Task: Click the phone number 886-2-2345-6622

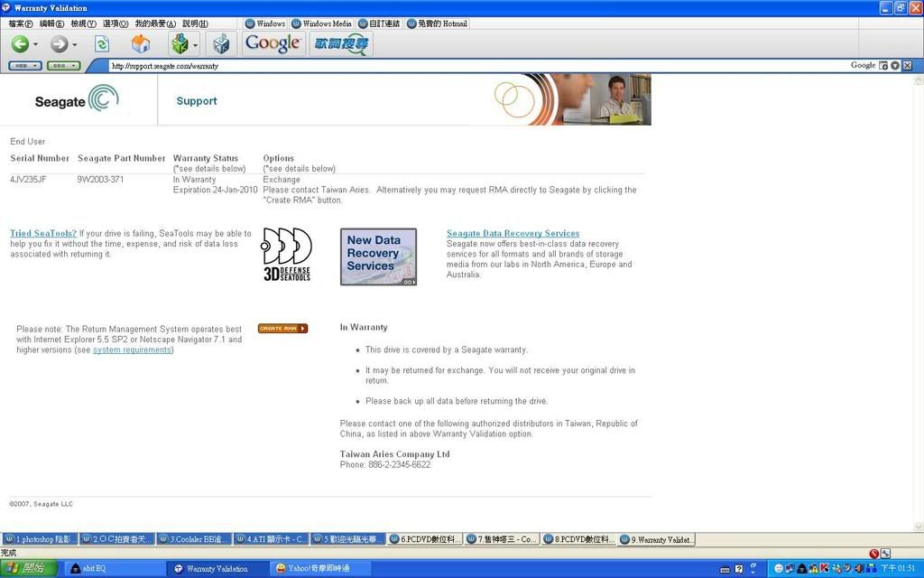Action: pos(399,465)
